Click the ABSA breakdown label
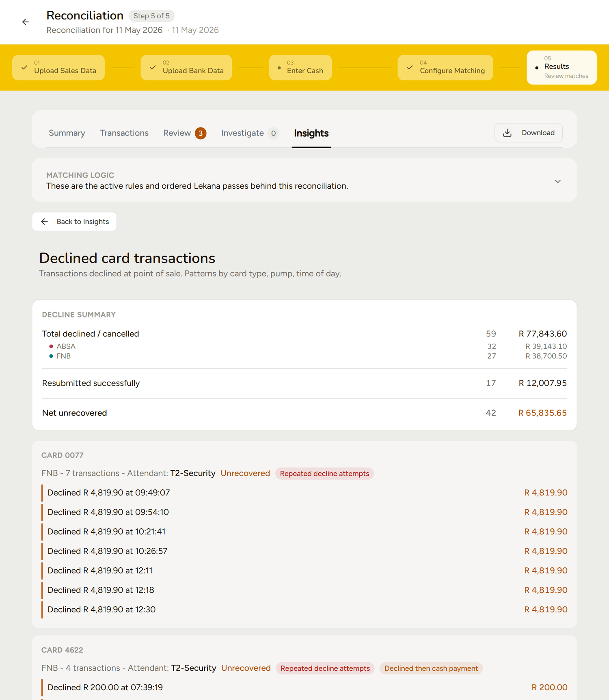The width and height of the screenshot is (609, 700). coord(66,346)
